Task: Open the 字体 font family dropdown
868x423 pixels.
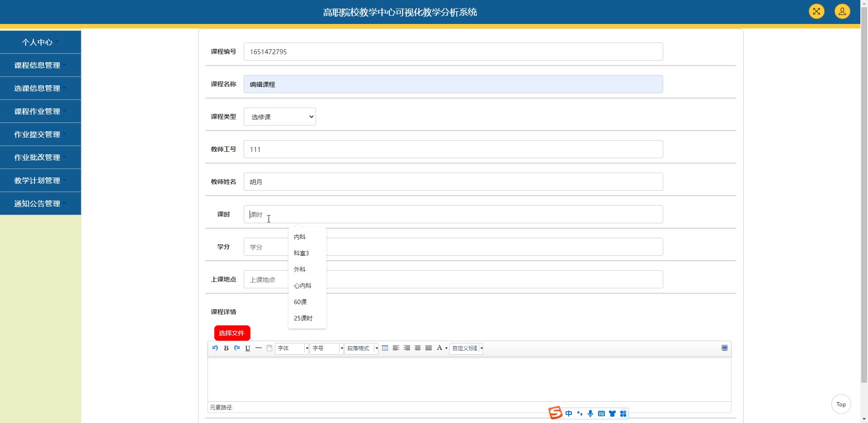Action: (292, 348)
